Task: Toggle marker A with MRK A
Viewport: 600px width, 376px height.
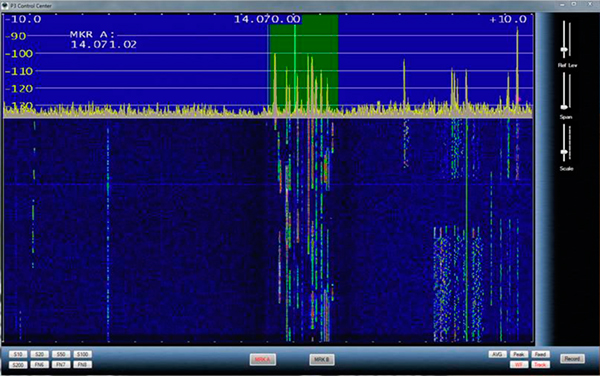Action: click(262, 360)
